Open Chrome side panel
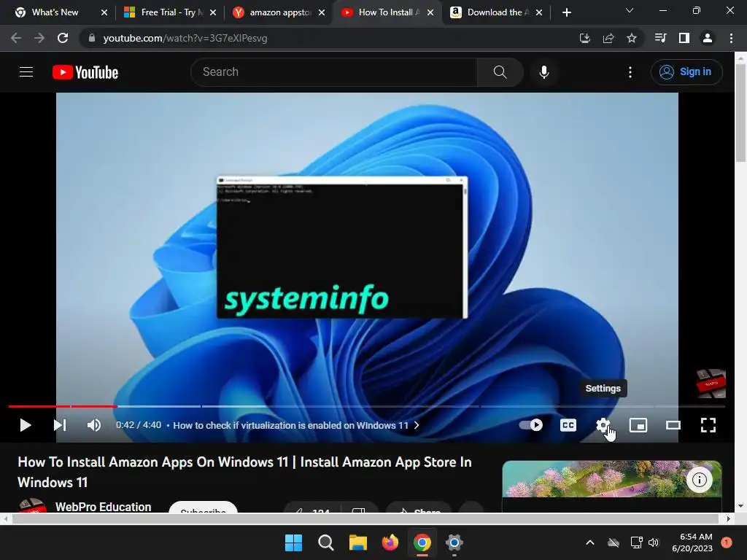This screenshot has height=560, width=747. (684, 38)
